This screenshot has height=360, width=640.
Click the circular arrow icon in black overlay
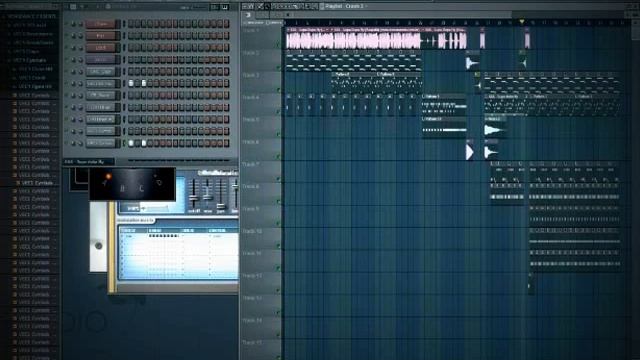pos(159,182)
